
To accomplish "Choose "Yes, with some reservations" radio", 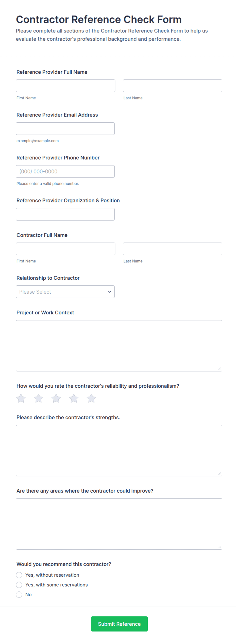I will point(19,585).
